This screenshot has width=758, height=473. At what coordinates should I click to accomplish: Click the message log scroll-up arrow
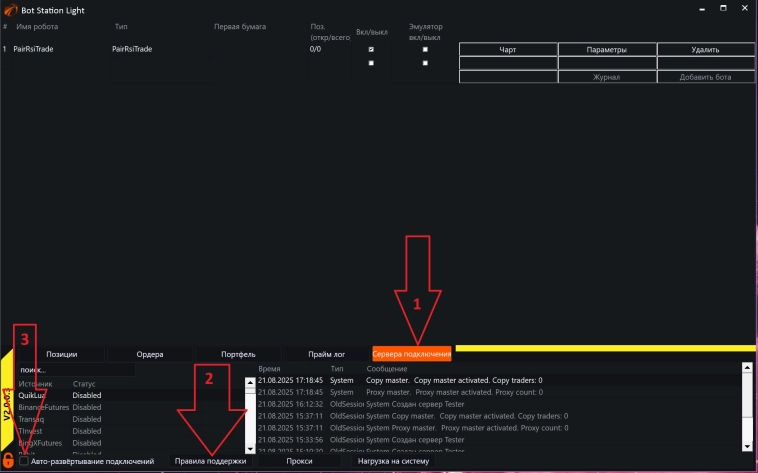click(x=746, y=368)
